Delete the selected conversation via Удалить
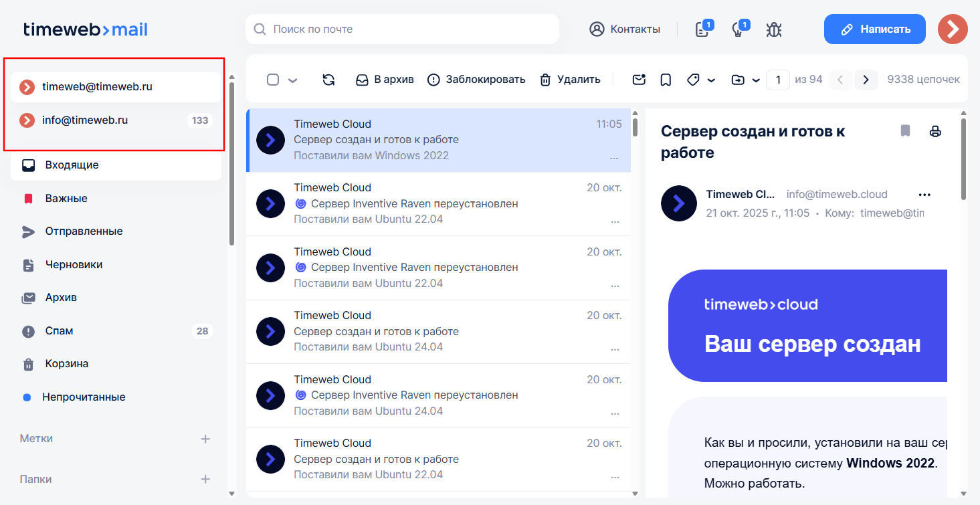Screen dimensions: 980x505 pyautogui.click(x=569, y=79)
